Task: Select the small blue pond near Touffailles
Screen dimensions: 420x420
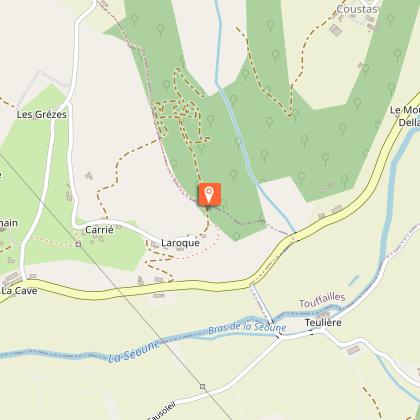Action: [354, 280]
